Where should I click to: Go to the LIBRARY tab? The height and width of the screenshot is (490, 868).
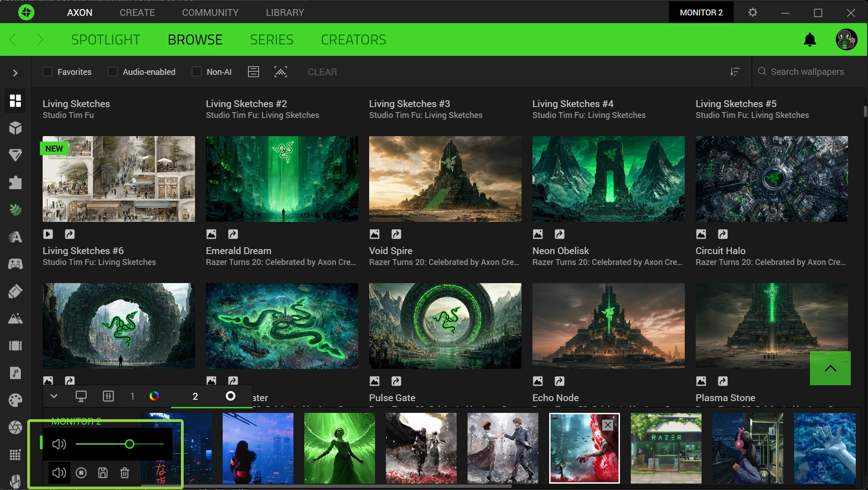285,12
